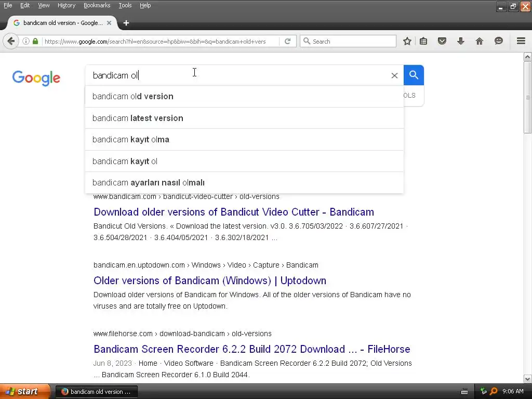This screenshot has width=532, height=399.
Task: Click the green padlock security icon
Action: tap(35, 42)
